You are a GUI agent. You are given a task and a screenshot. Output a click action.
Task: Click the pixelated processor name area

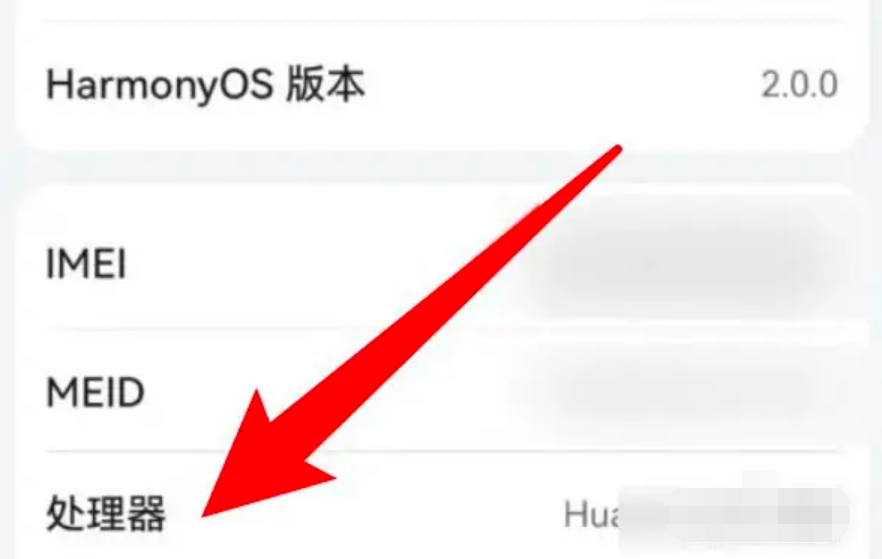734,515
